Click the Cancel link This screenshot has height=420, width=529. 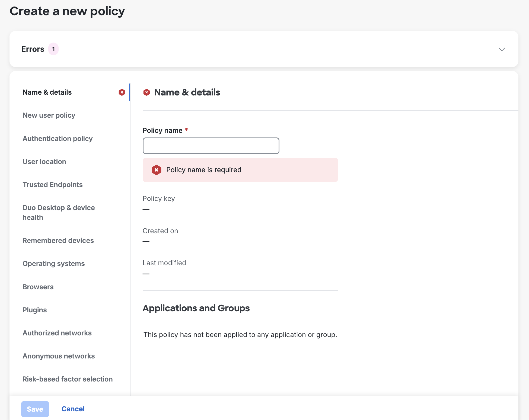(x=73, y=409)
